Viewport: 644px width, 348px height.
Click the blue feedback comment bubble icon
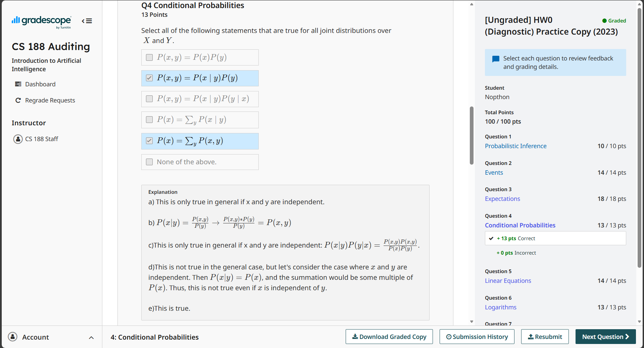point(495,59)
